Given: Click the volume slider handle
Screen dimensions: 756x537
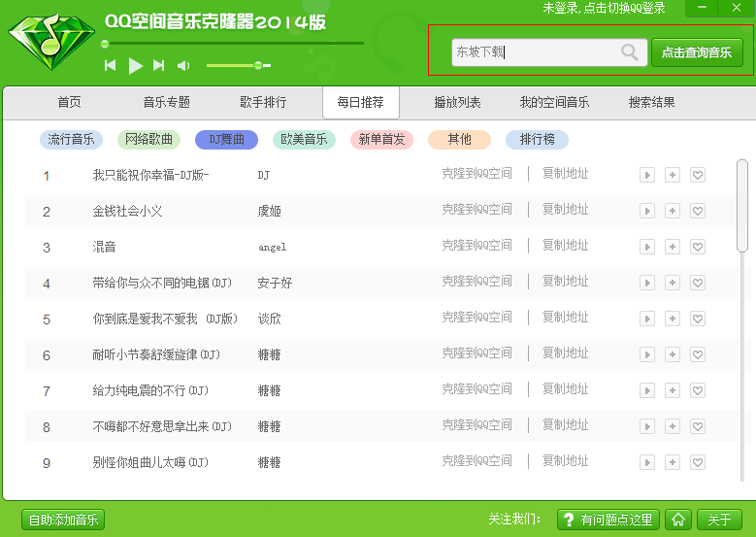Looking at the screenshot, I should pos(258,65).
